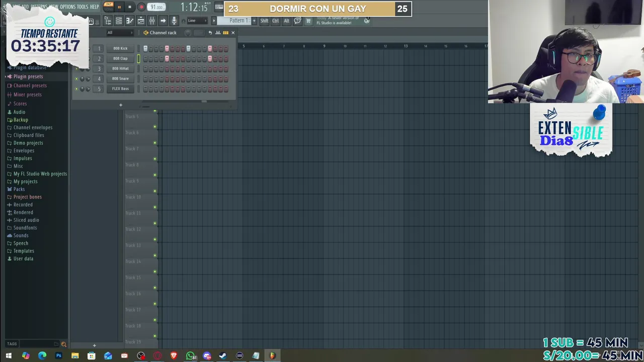Click the arrow step-edit toolbar icon

point(163,21)
